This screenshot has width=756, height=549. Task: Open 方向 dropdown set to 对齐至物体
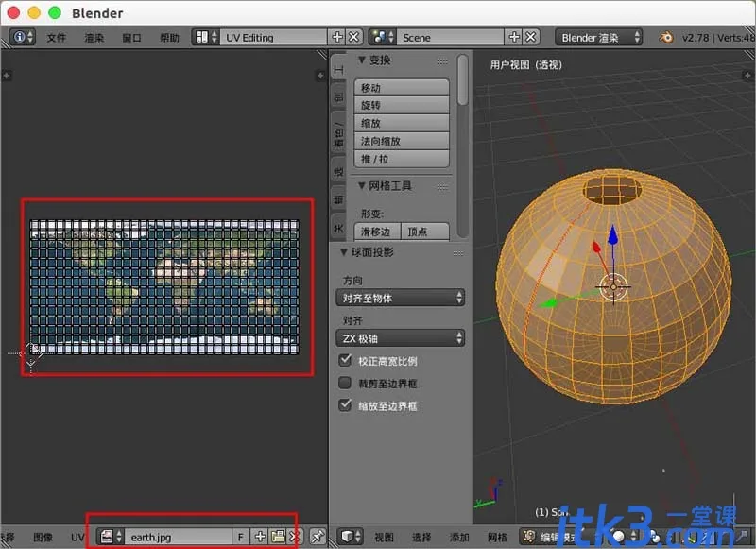tap(400, 298)
